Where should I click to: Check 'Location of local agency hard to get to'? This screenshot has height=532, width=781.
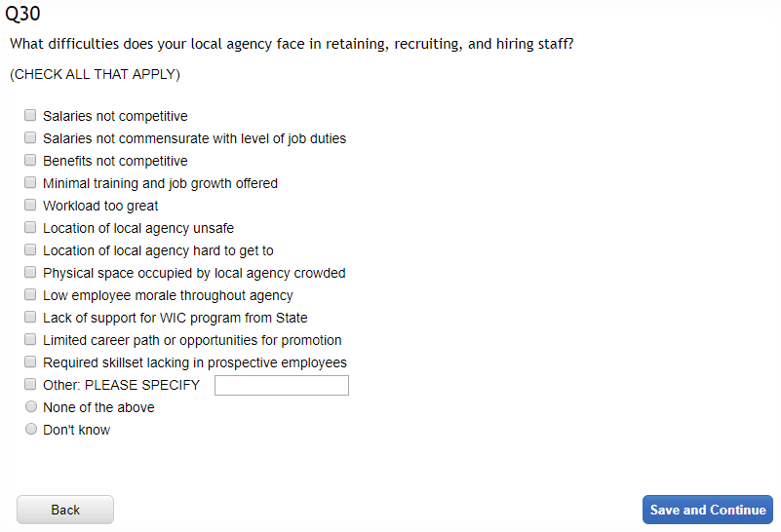point(30,249)
